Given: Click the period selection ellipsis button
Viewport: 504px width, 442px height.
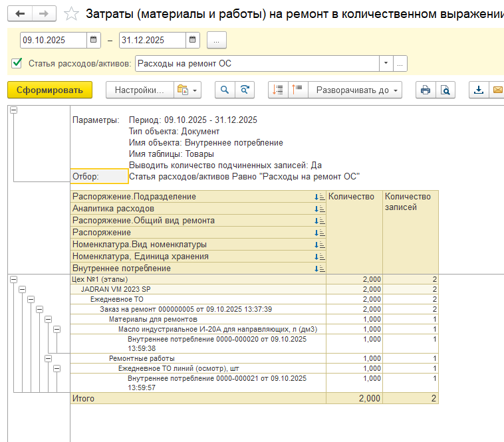Looking at the screenshot, I should (x=217, y=41).
